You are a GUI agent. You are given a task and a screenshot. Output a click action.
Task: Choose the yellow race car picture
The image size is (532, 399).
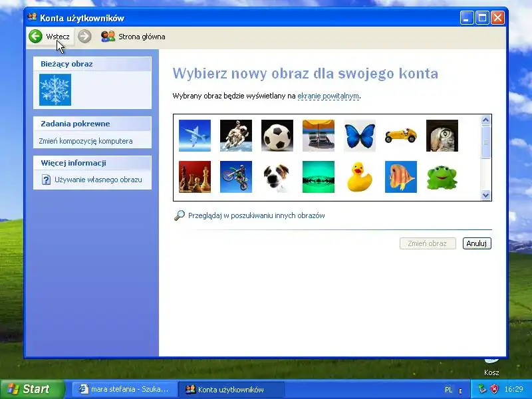[x=401, y=136]
